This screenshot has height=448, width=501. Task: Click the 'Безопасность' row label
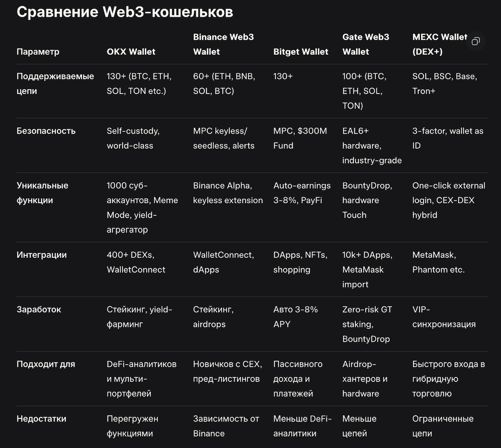[46, 131]
